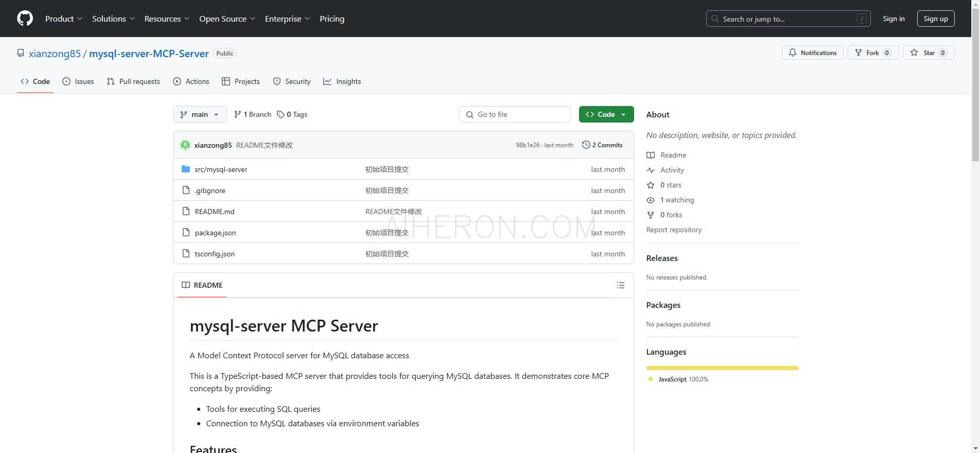Click the Public visibility badge
The height and width of the screenshot is (453, 980).
click(224, 53)
